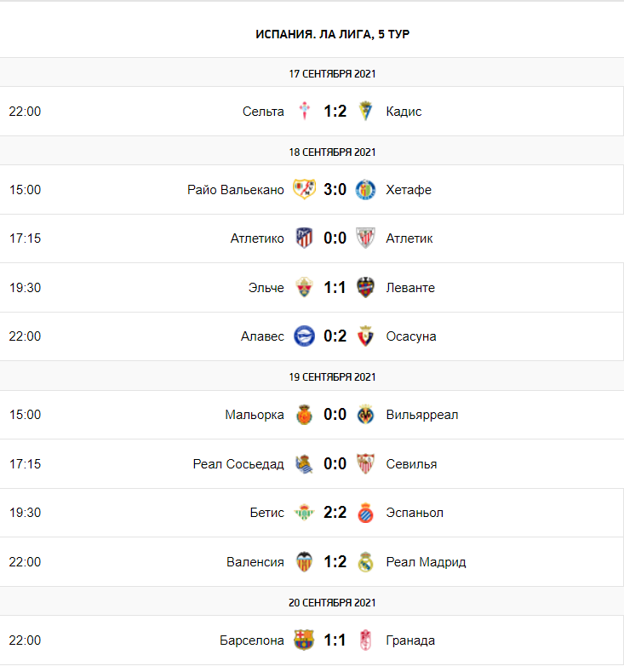Open the Реал Мадрид team link
The width and height of the screenshot is (624, 672).
coord(426,562)
